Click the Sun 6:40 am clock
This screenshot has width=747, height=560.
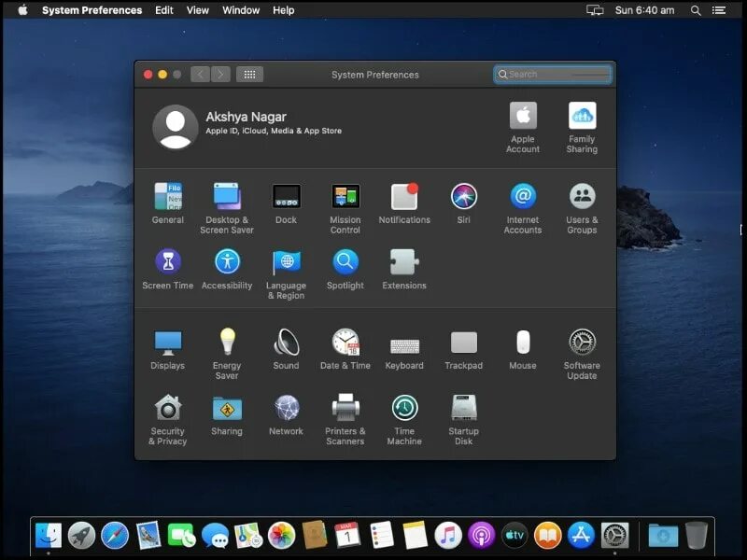click(644, 10)
